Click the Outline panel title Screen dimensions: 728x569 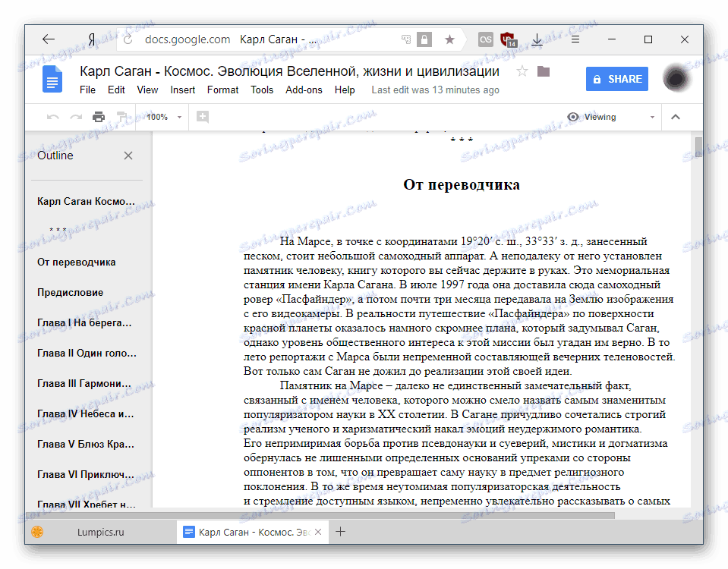tap(55, 156)
